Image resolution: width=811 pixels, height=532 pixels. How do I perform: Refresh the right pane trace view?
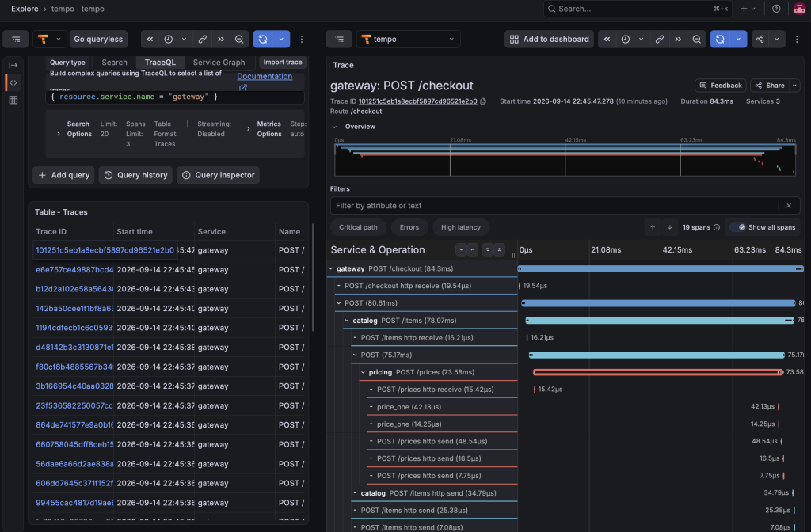tap(720, 40)
